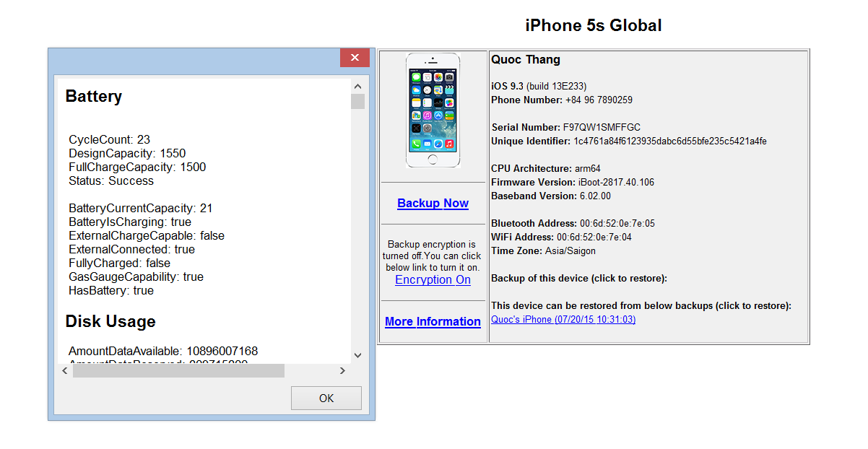Click the iPhone 5s Global title
The width and height of the screenshot is (868, 449).
point(594,26)
